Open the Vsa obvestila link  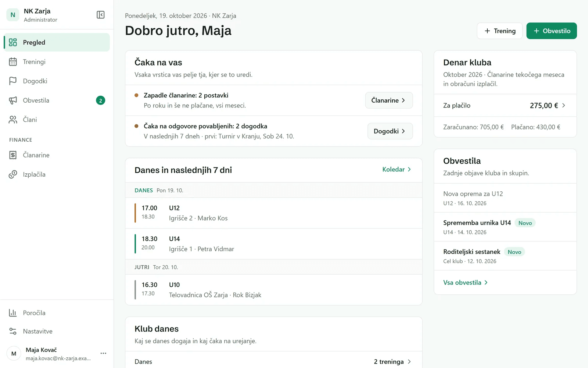pyautogui.click(x=465, y=283)
